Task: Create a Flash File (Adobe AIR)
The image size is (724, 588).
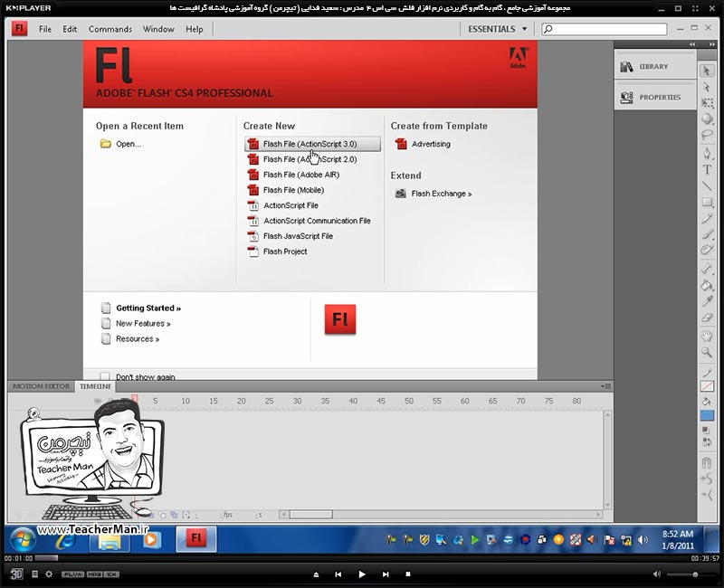Action: click(293, 175)
